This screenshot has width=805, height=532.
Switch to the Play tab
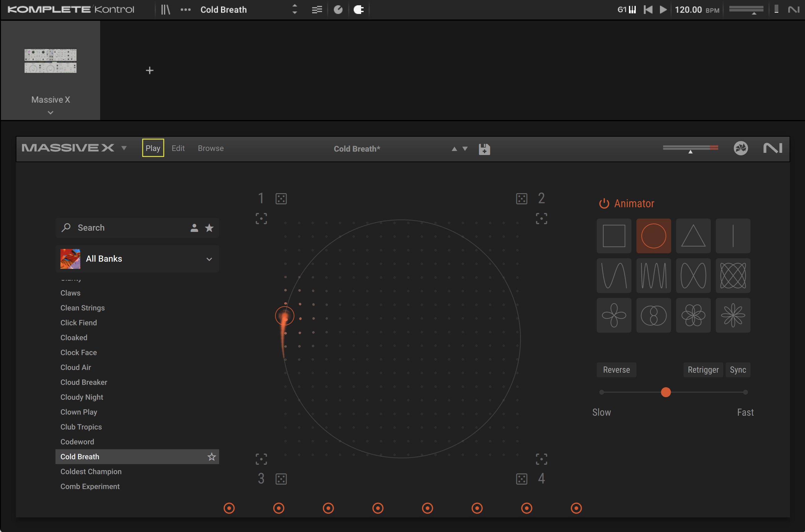coord(153,148)
